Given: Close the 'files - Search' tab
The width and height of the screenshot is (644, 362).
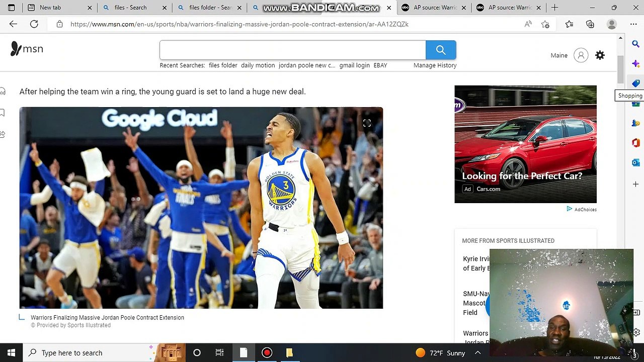Looking at the screenshot, I should click(x=165, y=8).
